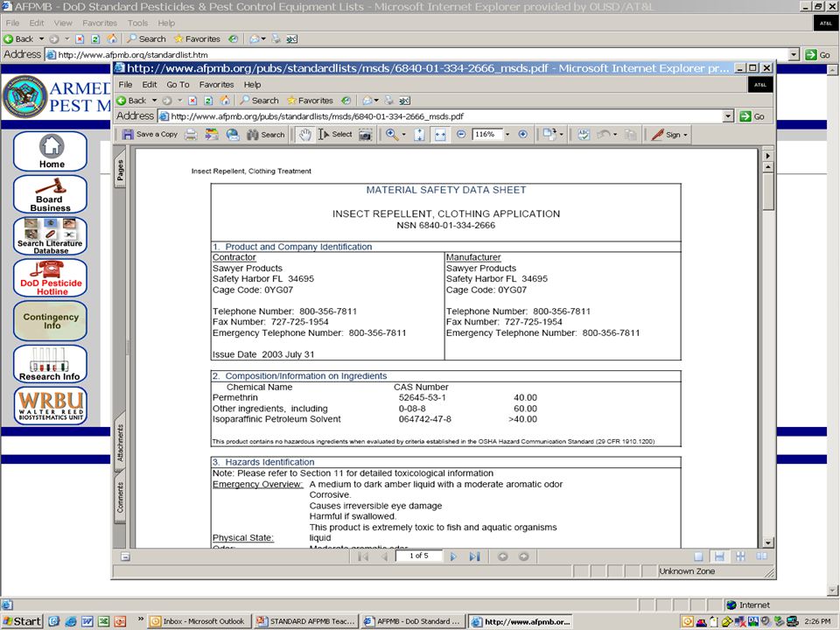Open File menu in PDF window

(x=125, y=85)
